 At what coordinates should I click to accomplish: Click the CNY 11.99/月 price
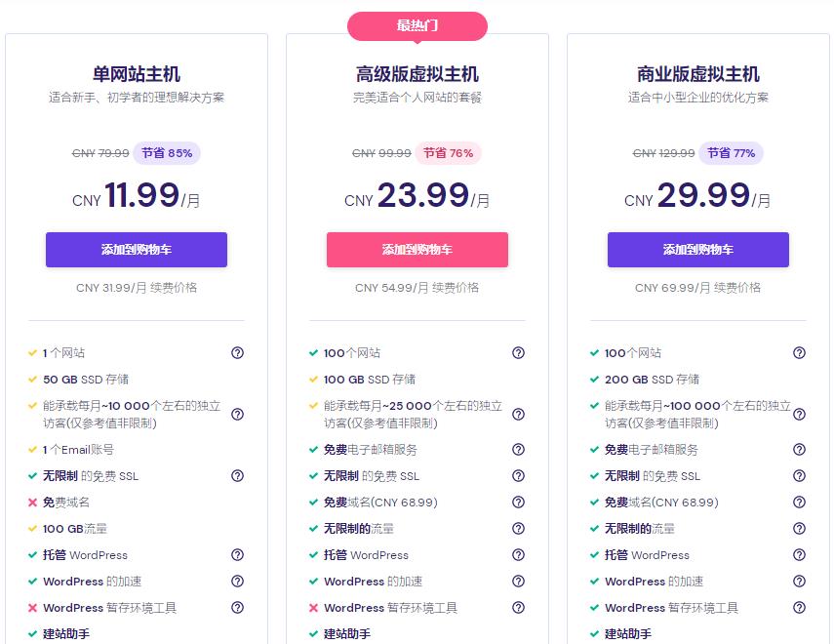click(137, 196)
